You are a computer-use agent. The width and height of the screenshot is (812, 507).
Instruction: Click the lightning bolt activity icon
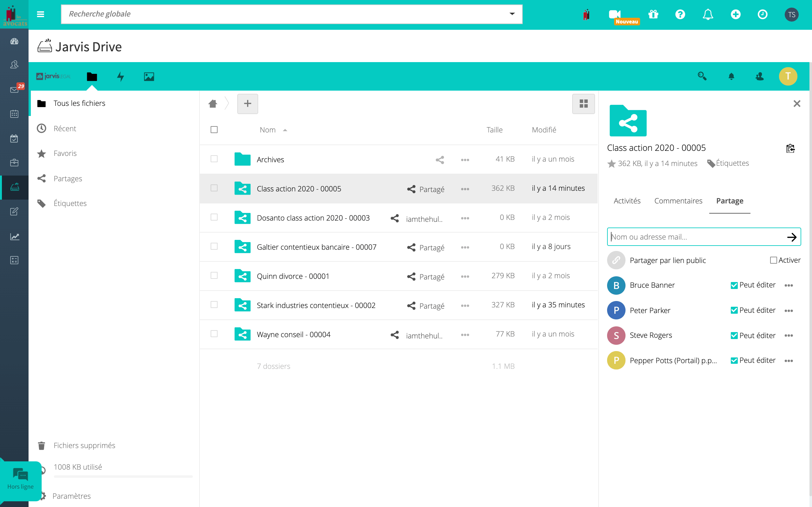tap(121, 76)
